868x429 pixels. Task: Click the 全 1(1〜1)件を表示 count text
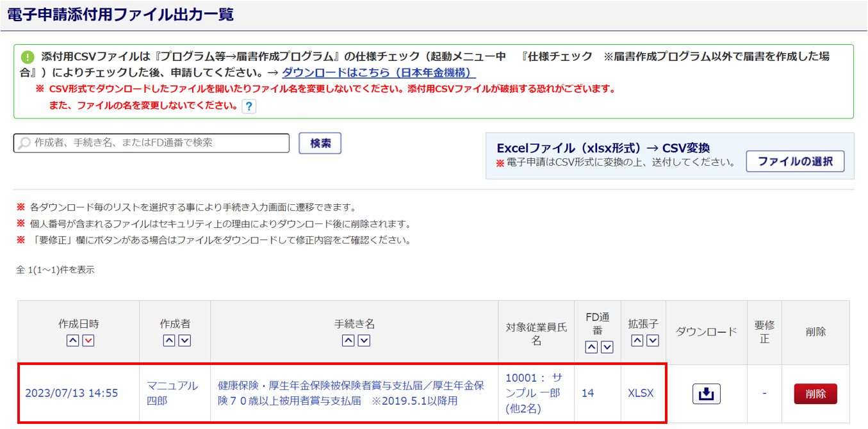pos(55,270)
